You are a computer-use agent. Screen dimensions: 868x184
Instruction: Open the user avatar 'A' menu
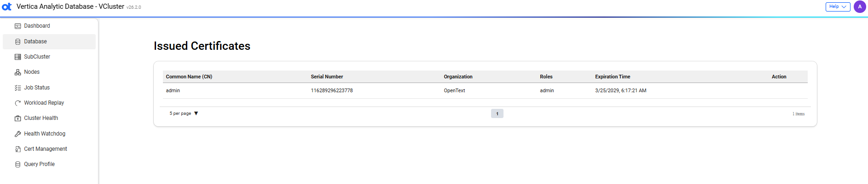point(860,6)
